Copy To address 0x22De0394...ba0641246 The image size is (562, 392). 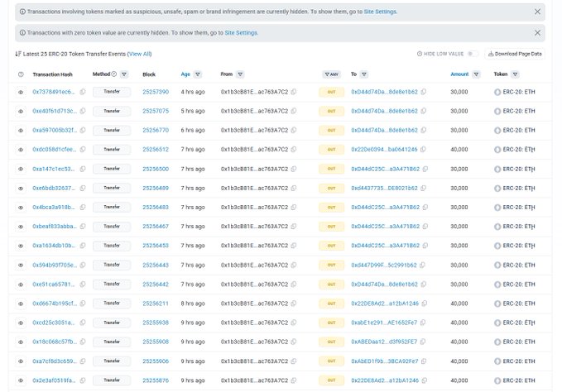[423, 150]
